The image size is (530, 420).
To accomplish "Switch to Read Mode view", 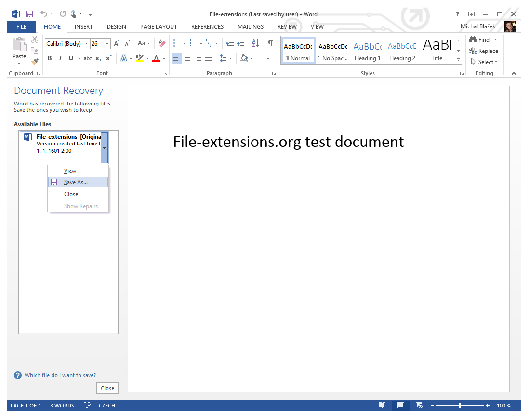I will pos(382,406).
